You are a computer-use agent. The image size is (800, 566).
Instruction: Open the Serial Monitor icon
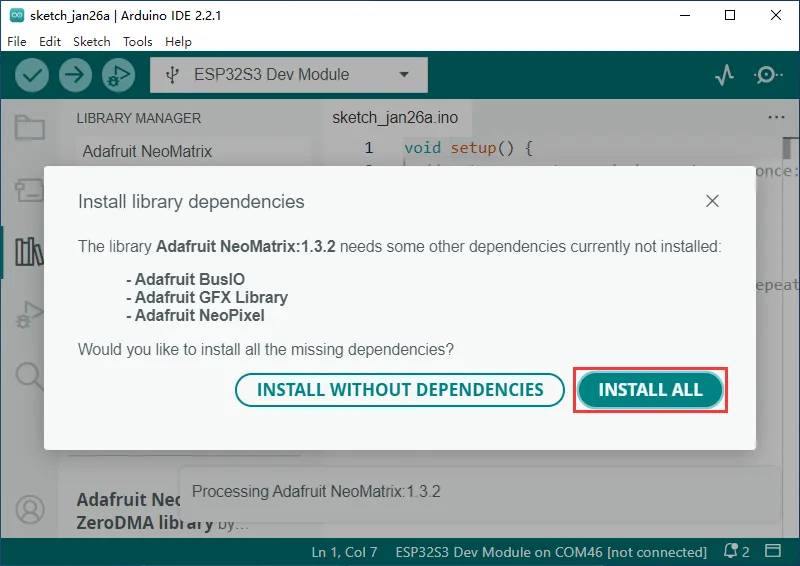(767, 75)
